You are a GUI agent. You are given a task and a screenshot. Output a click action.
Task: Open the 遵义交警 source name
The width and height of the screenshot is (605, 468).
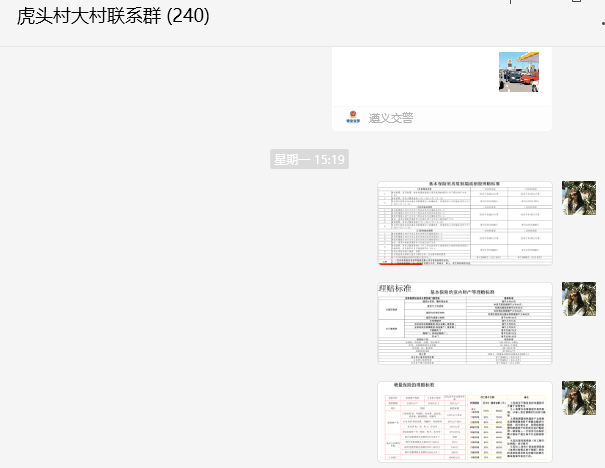391,118
